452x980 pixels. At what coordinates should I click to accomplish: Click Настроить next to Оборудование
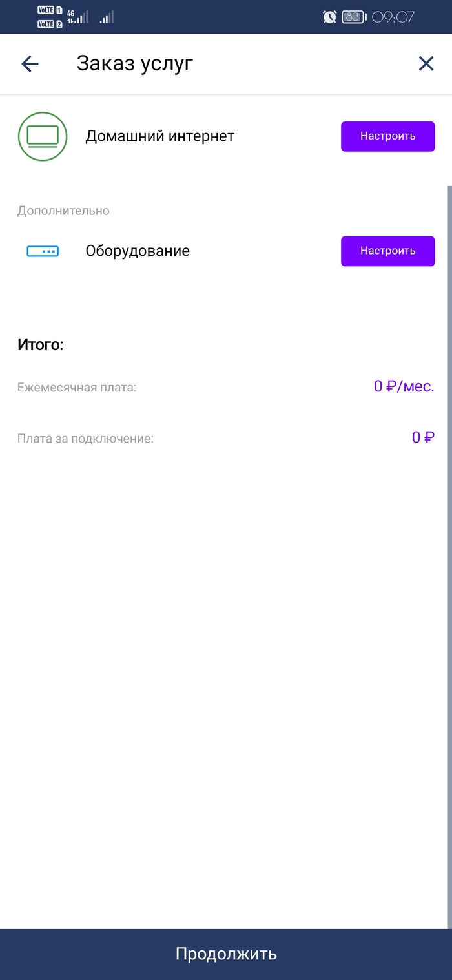coord(387,251)
